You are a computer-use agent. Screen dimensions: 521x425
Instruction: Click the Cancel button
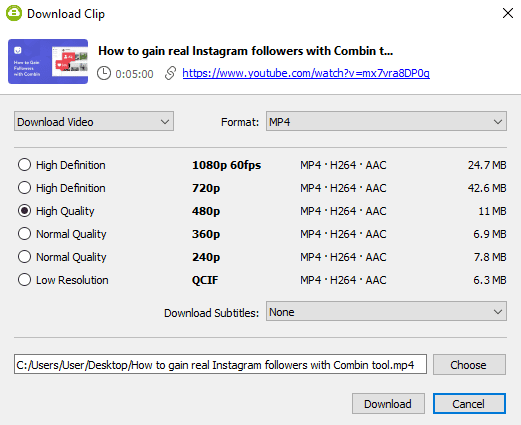[x=469, y=403]
